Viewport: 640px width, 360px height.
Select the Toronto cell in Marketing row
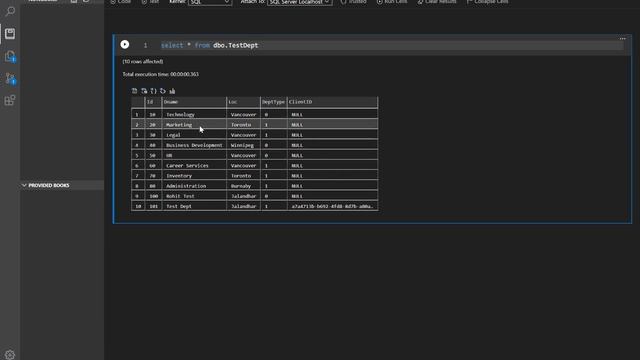tap(243, 124)
